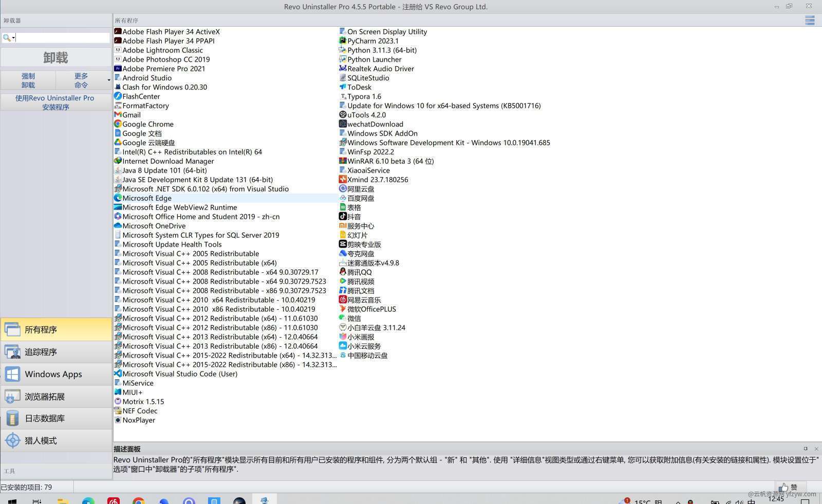Screen dimensions: 822x504
Task: Click the WinRAR 6.10 beta 3 icon
Action: tap(343, 161)
